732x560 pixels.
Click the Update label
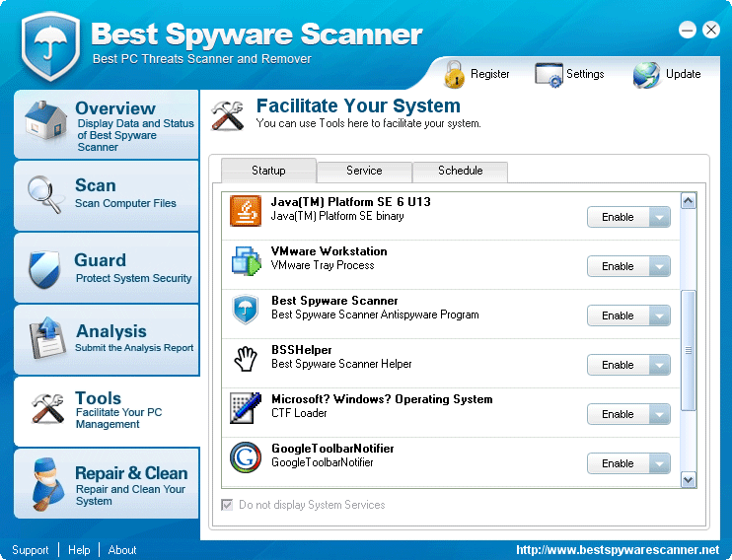pos(683,74)
